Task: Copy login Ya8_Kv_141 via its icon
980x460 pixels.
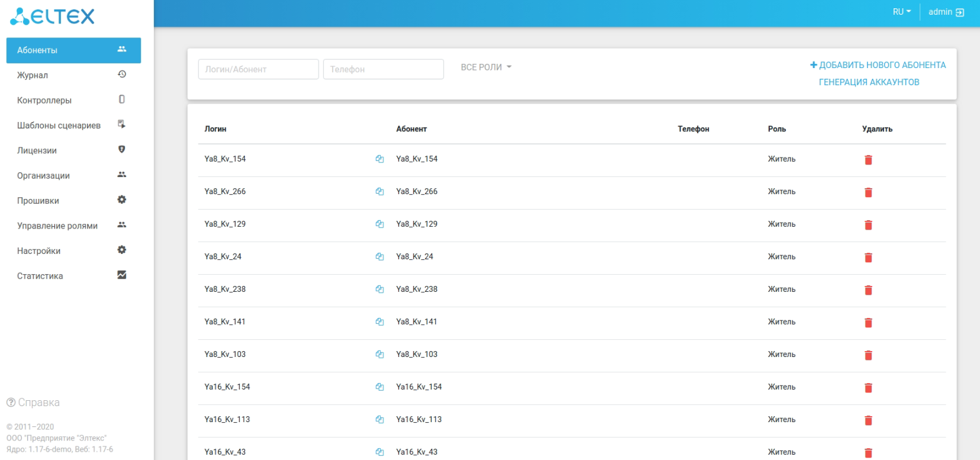Action: 380,322
